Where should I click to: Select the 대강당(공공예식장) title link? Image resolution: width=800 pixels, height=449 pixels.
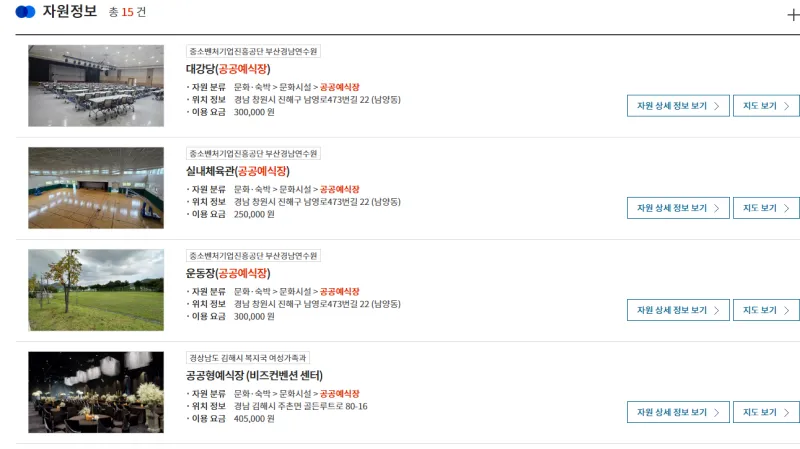click(228, 69)
